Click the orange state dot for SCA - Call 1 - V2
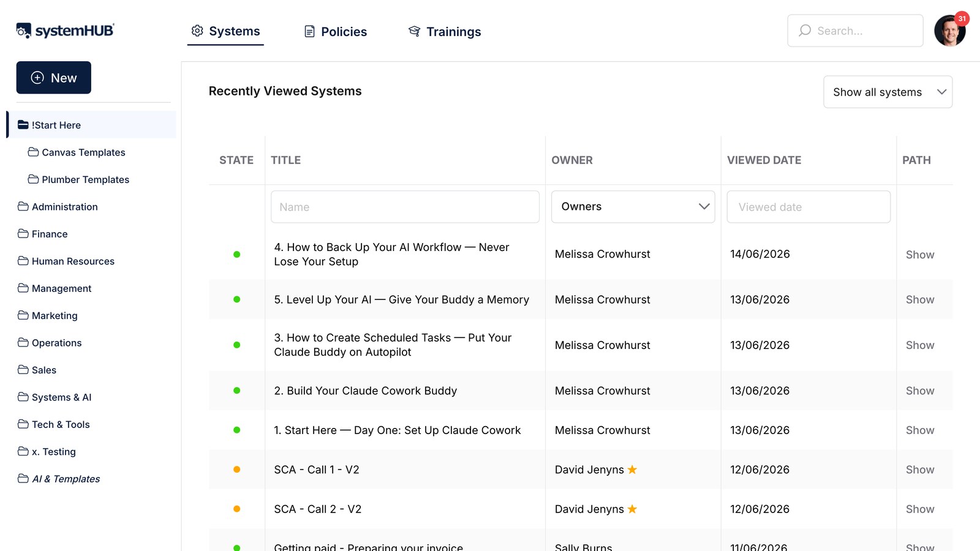The width and height of the screenshot is (980, 551). click(237, 470)
